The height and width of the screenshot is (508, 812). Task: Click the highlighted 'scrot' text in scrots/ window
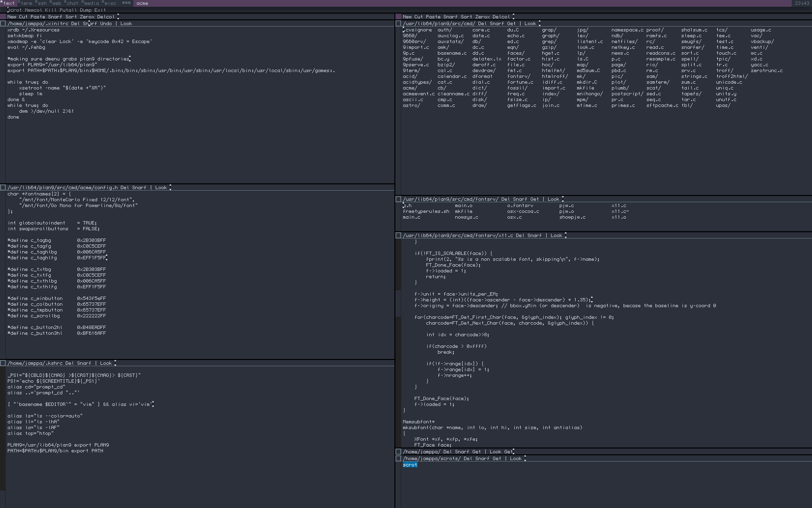pyautogui.click(x=410, y=464)
